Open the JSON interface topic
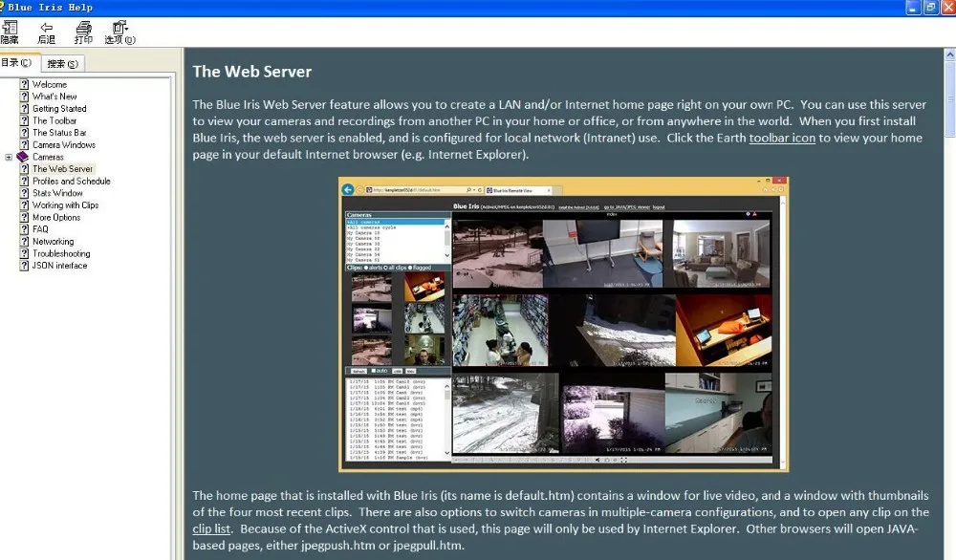Image resolution: width=956 pixels, height=560 pixels. point(59,266)
